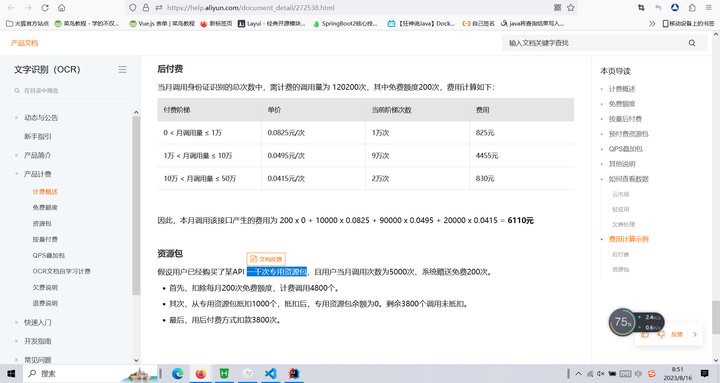Open the notification center icon

tap(705, 373)
